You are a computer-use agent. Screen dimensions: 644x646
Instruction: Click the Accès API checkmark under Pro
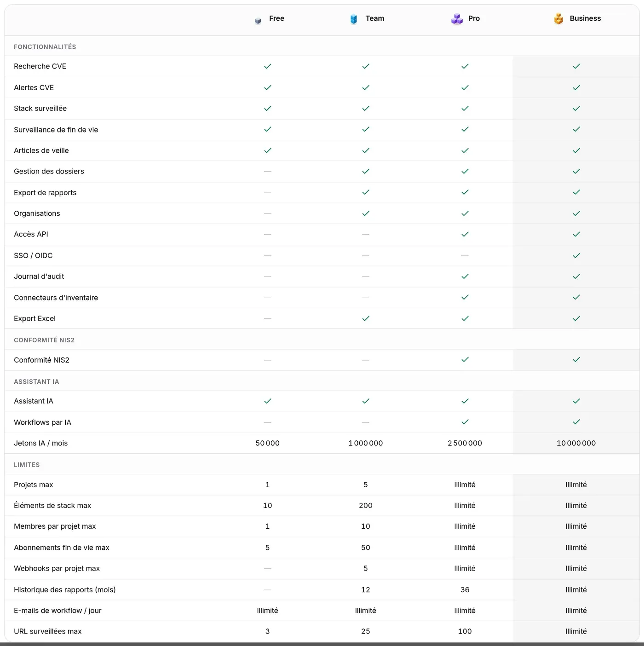[465, 234]
